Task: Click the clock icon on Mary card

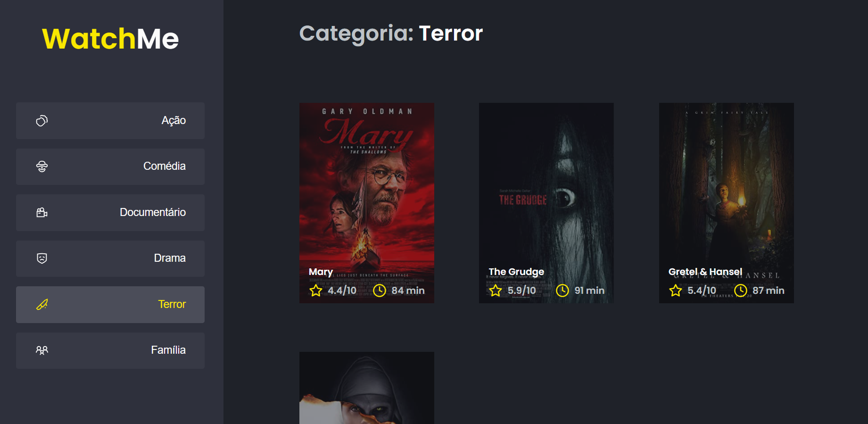Action: coord(380,291)
